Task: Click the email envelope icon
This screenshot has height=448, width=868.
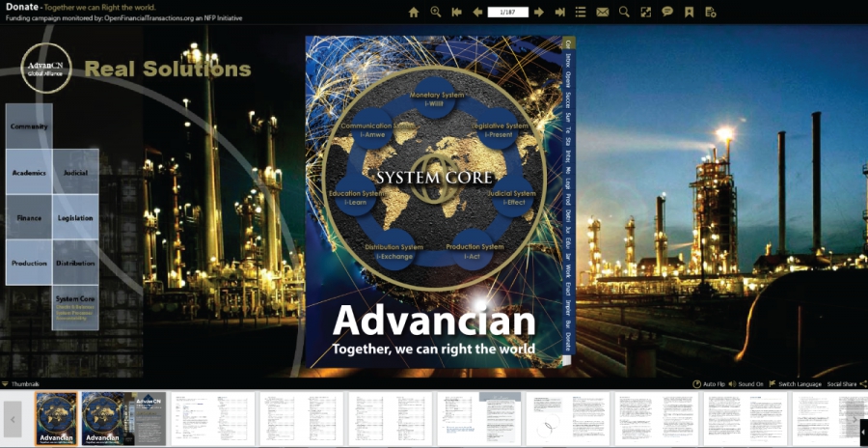Action: [603, 13]
